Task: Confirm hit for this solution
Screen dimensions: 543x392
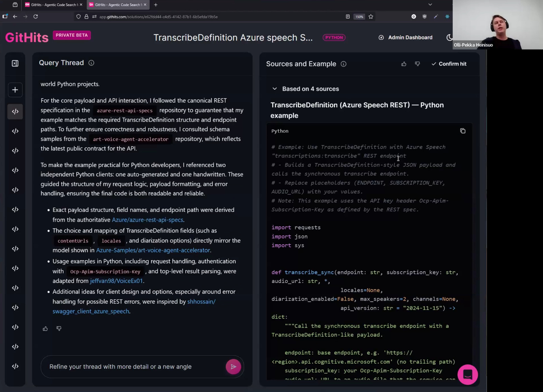Action: point(449,64)
